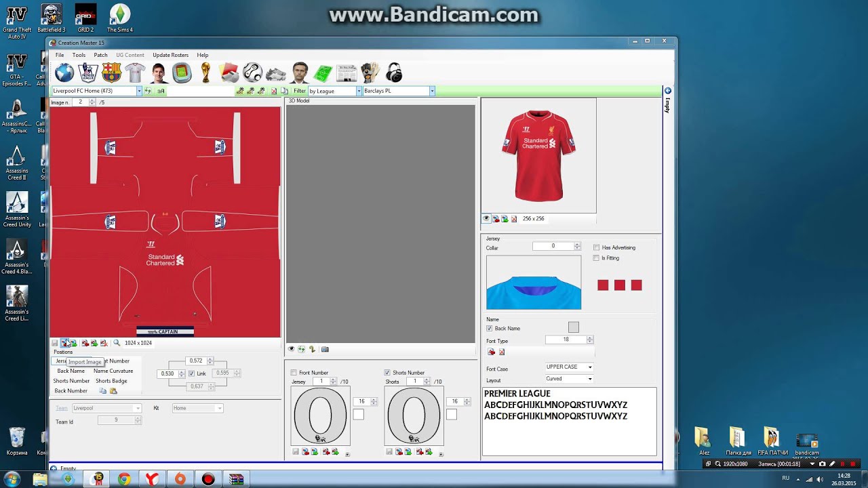Click the magnifier zoom icon by 1024 x 1024

[x=117, y=343]
